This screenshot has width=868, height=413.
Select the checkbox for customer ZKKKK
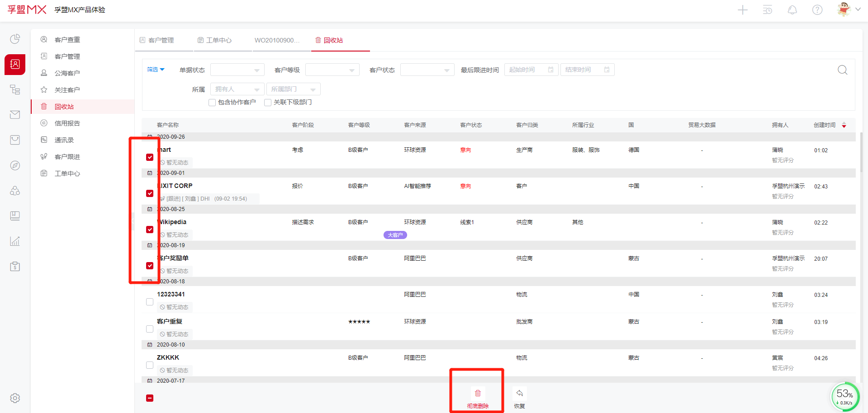(x=150, y=365)
